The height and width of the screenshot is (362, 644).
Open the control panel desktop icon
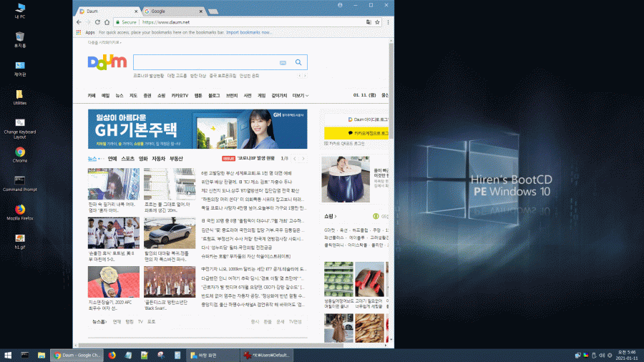pos(20,69)
